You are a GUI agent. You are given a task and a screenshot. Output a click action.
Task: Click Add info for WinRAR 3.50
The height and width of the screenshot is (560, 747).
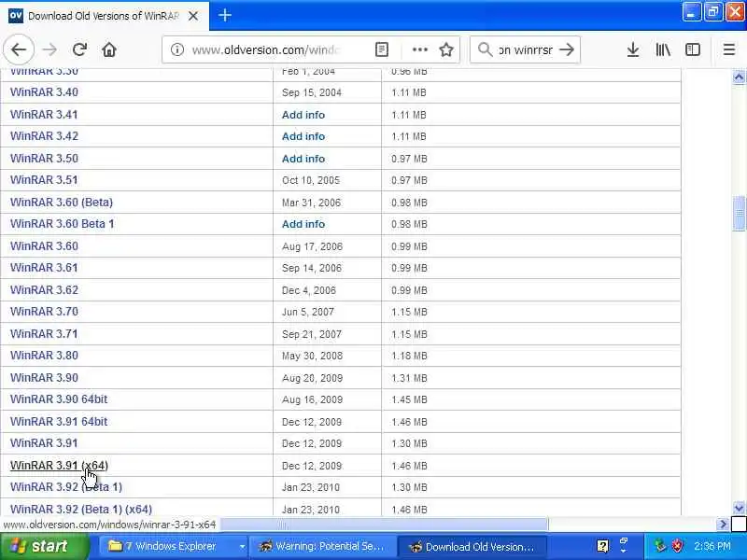tap(303, 159)
